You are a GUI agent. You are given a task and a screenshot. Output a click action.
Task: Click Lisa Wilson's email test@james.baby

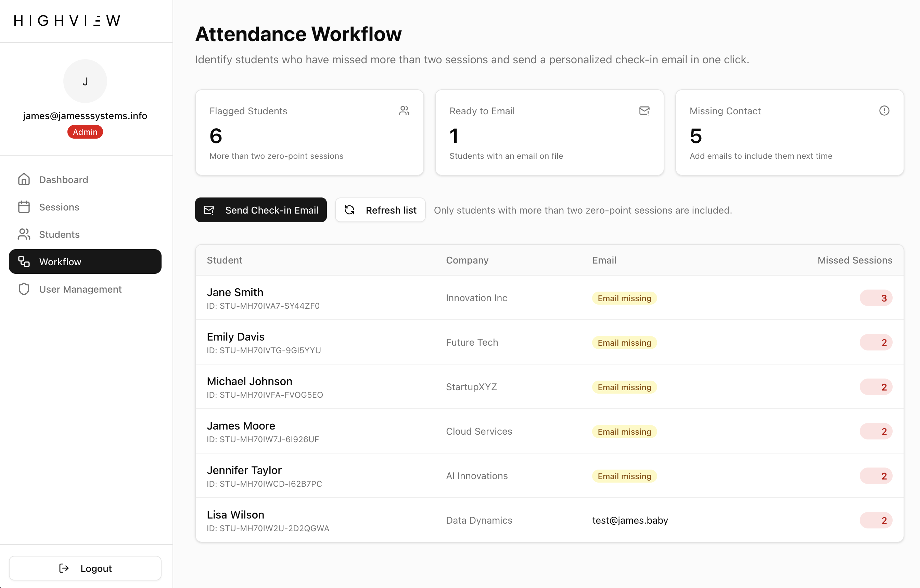[x=630, y=520]
